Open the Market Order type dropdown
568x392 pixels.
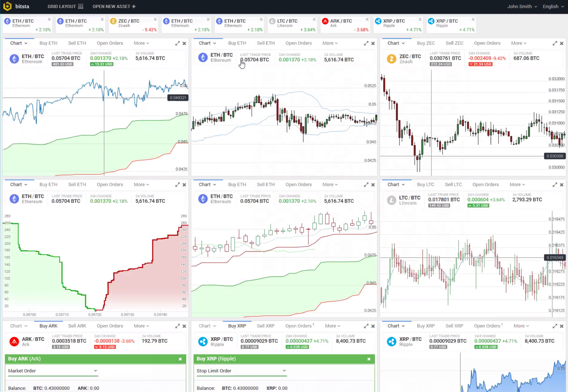pyautogui.click(x=53, y=371)
